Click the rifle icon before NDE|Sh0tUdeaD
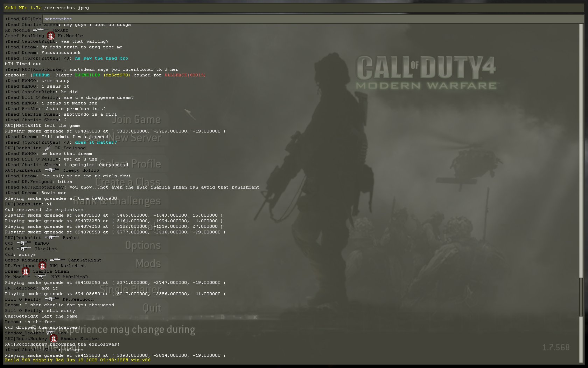This screenshot has width=588, height=368. click(x=41, y=277)
